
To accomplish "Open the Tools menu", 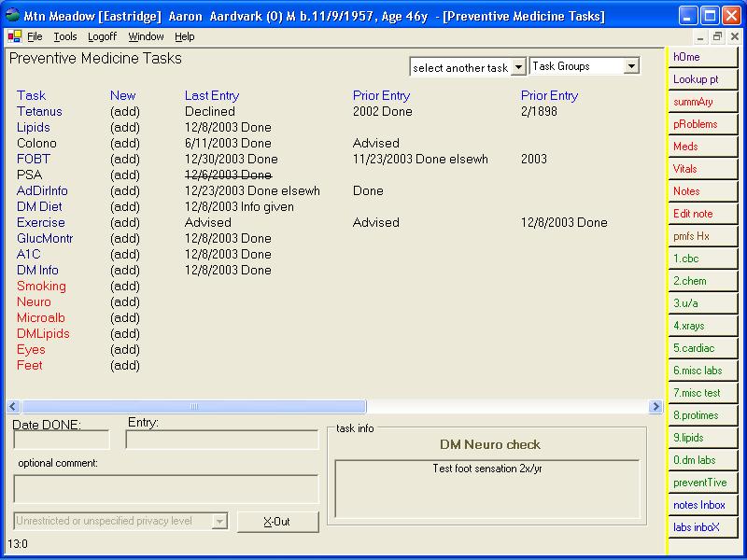I will (65, 36).
